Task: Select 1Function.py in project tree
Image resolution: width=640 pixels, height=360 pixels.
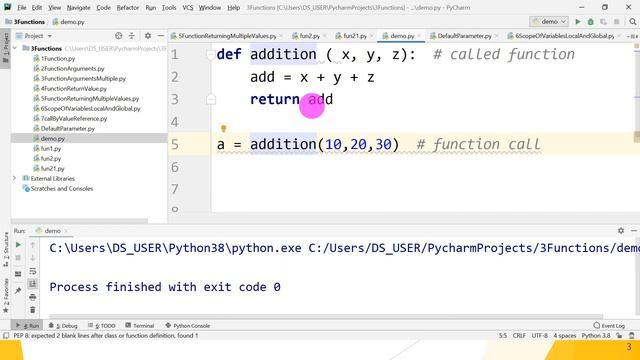Action: tap(58, 59)
